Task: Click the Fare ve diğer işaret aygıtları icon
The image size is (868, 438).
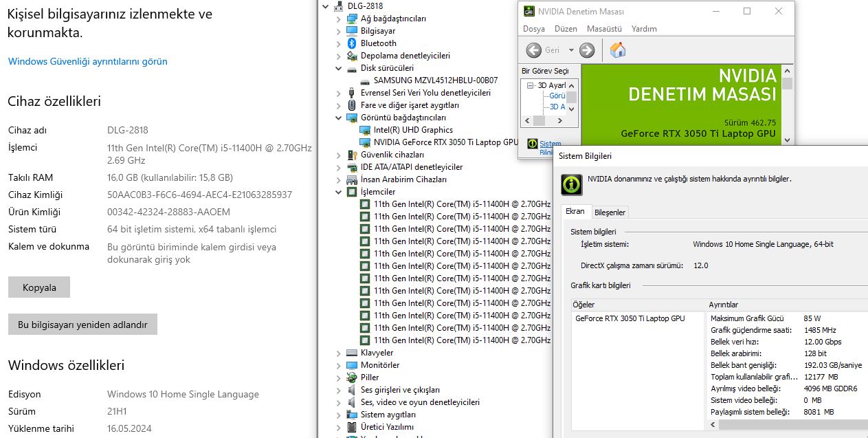Action: click(x=351, y=105)
